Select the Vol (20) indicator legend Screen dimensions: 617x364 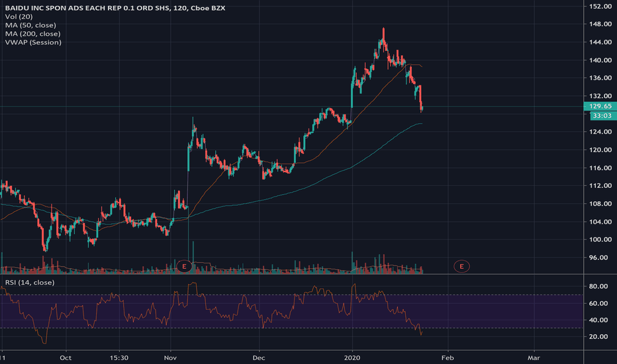point(19,17)
